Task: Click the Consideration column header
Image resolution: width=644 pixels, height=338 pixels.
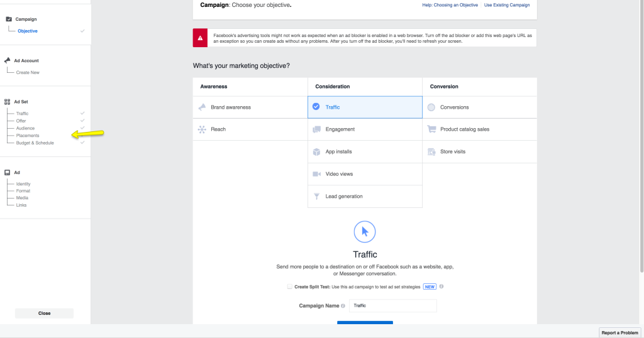Action: coord(333,87)
